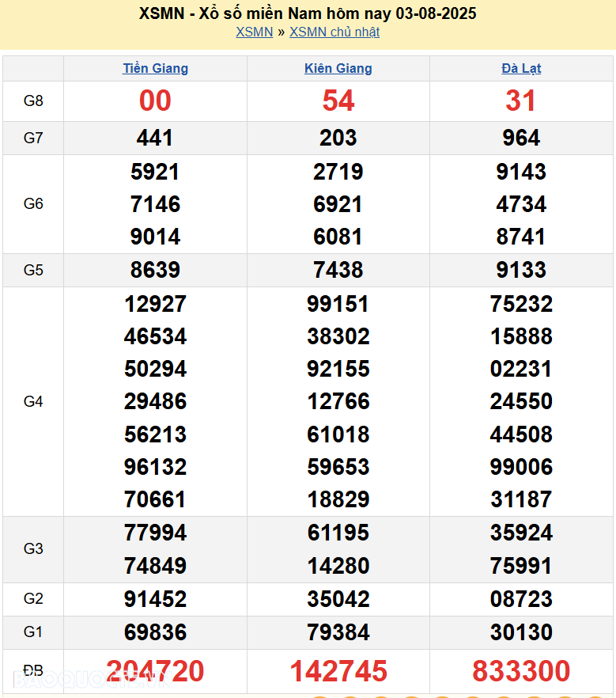Open the Tiền Giang province link
Screen dimensions: 616x698
(x=155, y=68)
